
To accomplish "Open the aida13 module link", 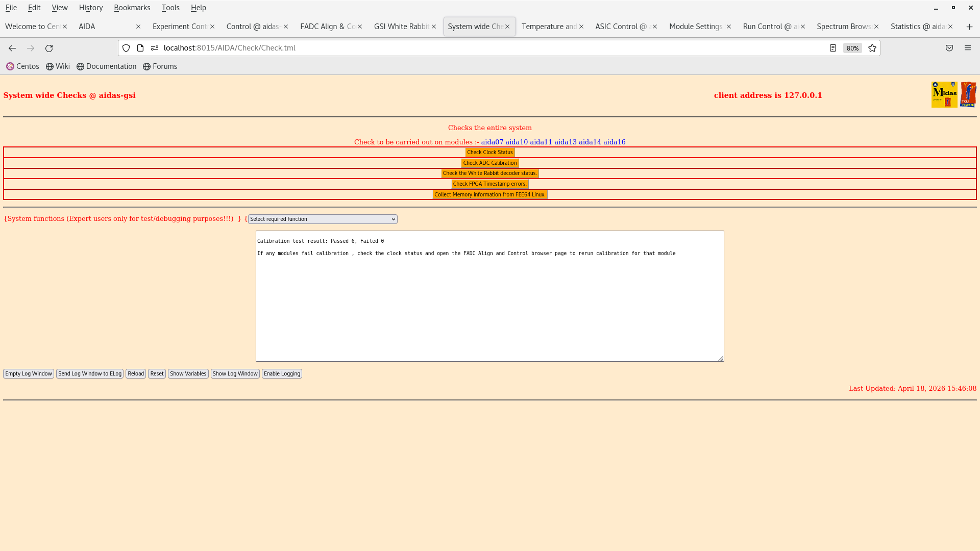I will point(566,142).
